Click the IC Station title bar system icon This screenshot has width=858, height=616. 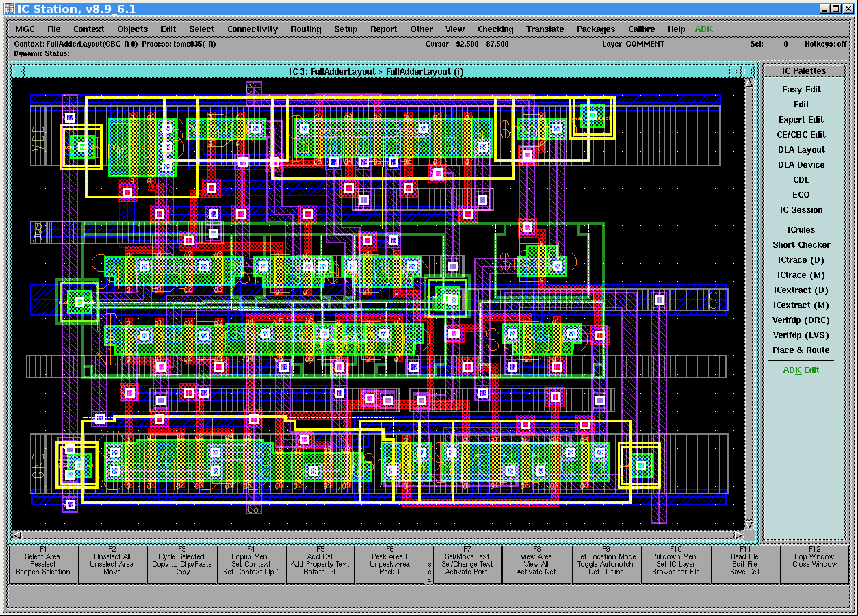tap(9, 8)
